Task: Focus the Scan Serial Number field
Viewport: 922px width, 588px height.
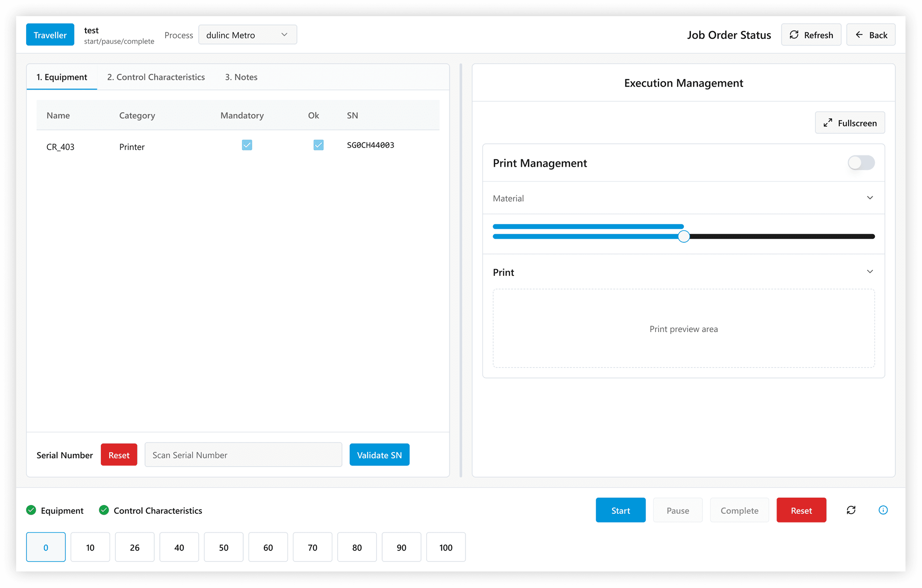Action: 243,455
